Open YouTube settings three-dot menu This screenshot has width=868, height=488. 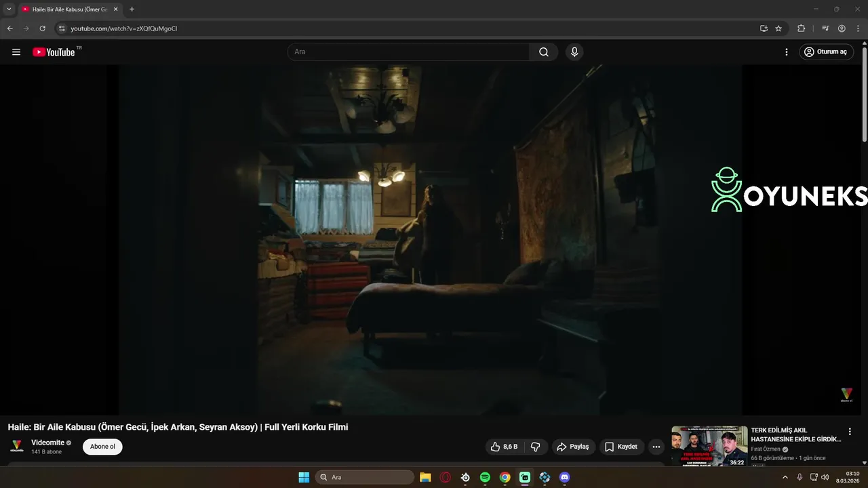[x=787, y=52]
